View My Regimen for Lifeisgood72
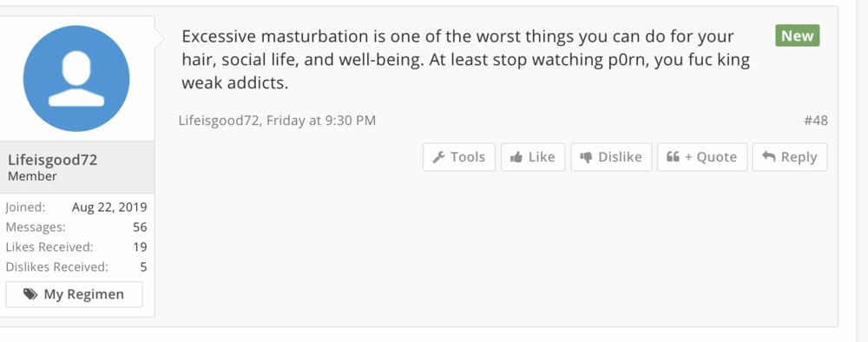This screenshot has height=342, width=868. (74, 294)
